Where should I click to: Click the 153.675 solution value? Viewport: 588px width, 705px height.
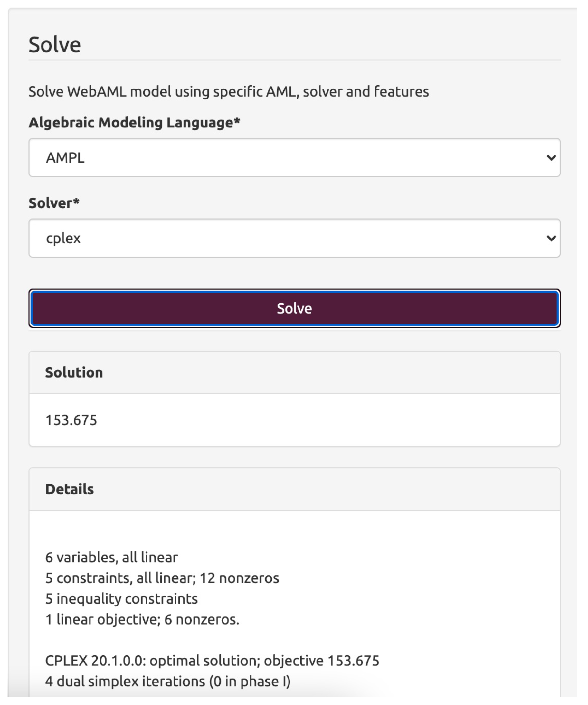[71, 420]
